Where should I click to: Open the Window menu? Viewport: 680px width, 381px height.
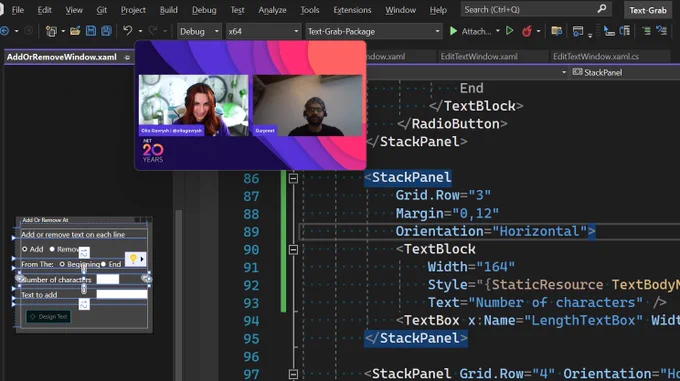click(x=400, y=10)
